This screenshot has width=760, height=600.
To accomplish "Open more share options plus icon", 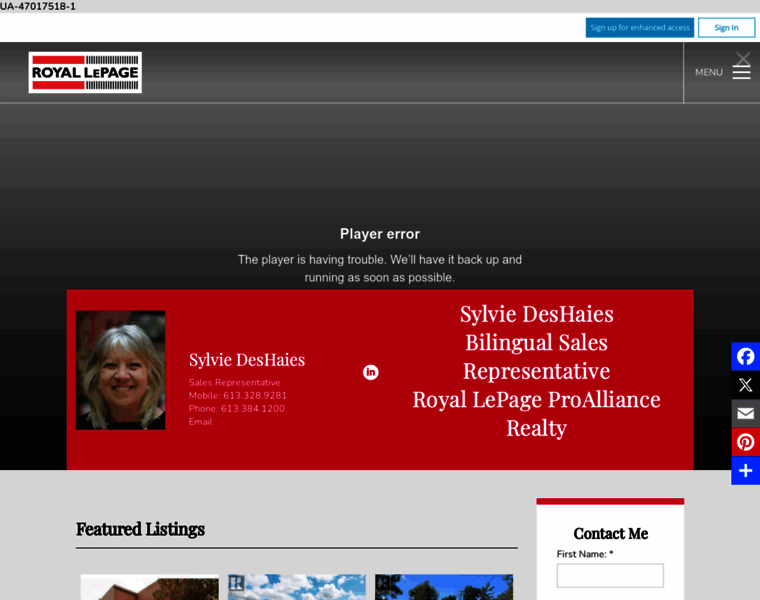I will click(x=745, y=471).
